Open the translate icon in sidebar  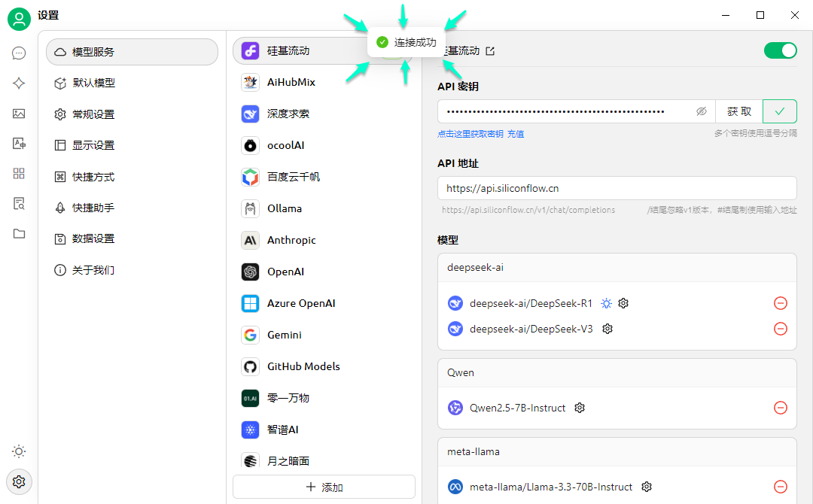[19, 144]
